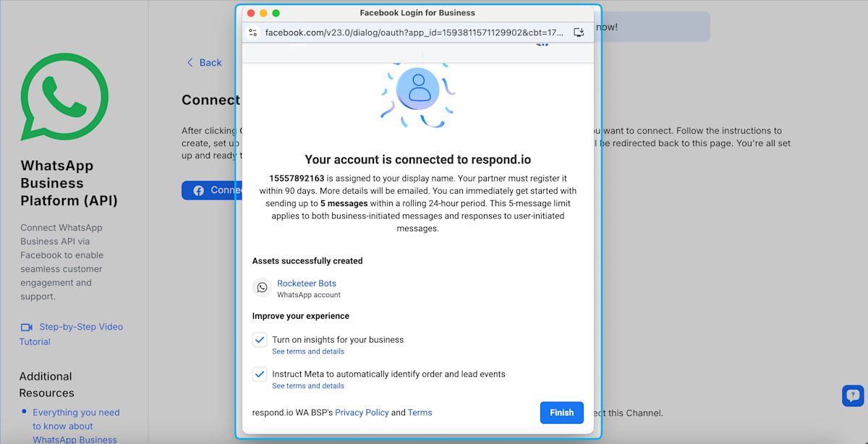Image resolution: width=868 pixels, height=444 pixels.
Task: Click the site settings icon in address bar
Action: (x=252, y=33)
